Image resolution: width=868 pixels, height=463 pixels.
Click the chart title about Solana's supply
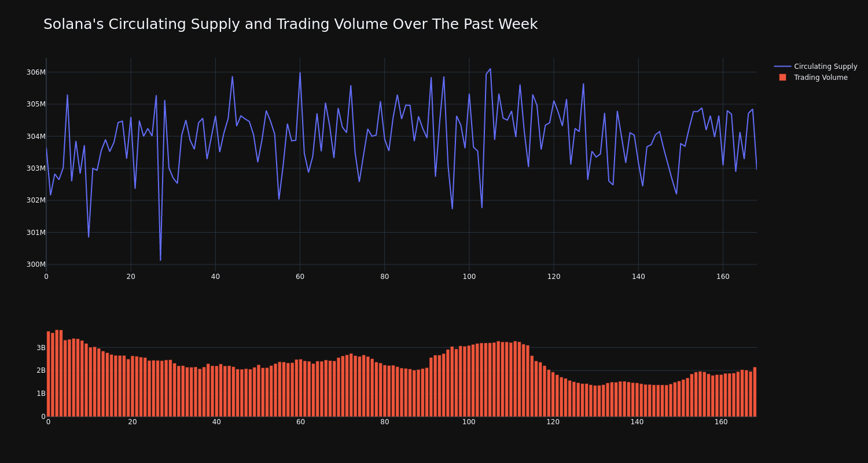coord(290,24)
